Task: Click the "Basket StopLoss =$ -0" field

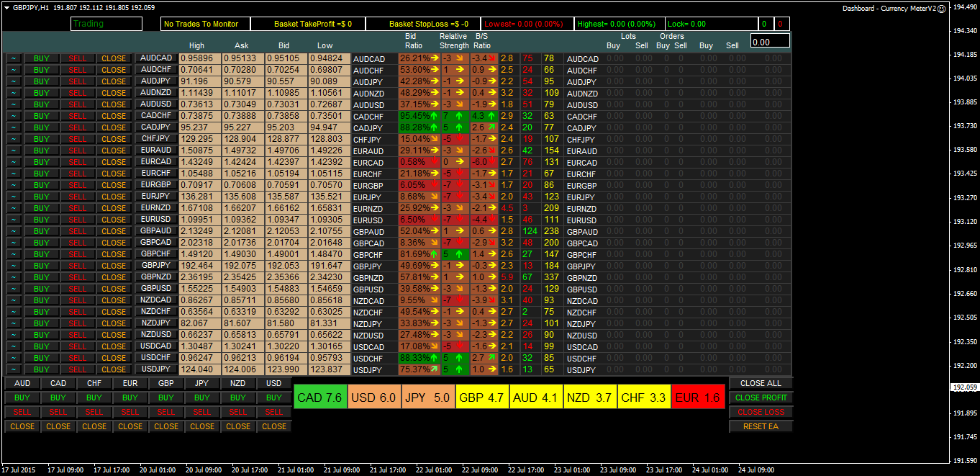Action: coord(424,24)
